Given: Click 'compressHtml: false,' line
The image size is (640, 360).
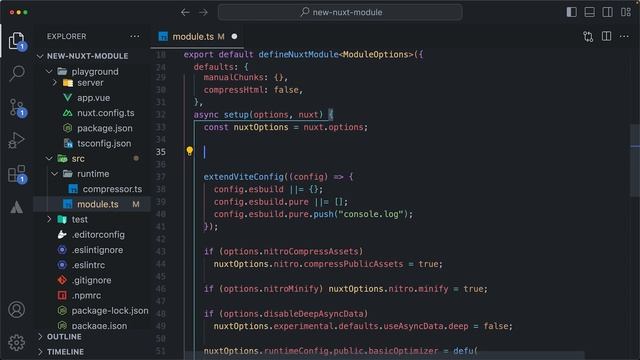Looking at the screenshot, I should [253, 90].
